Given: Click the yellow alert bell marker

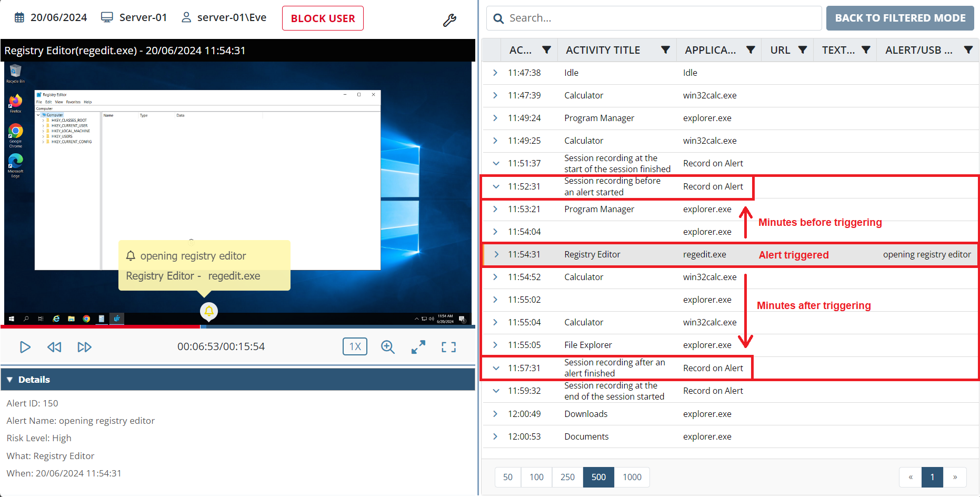Looking at the screenshot, I should [209, 311].
